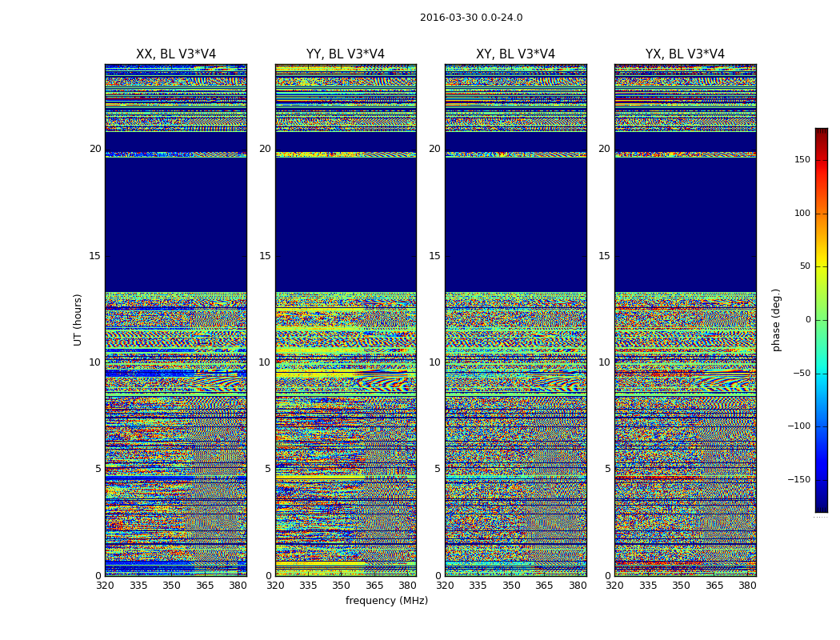
Task: Select the "YY, BL V3*V4" subplot title
Action: (346, 54)
